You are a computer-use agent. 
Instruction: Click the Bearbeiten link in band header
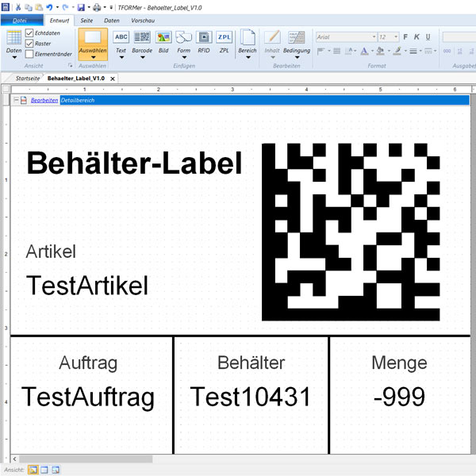coord(44,100)
